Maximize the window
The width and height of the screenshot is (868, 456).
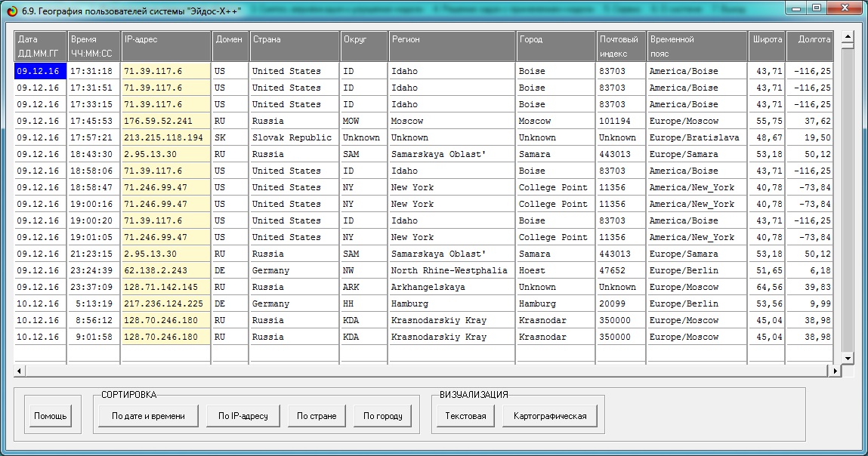click(816, 8)
